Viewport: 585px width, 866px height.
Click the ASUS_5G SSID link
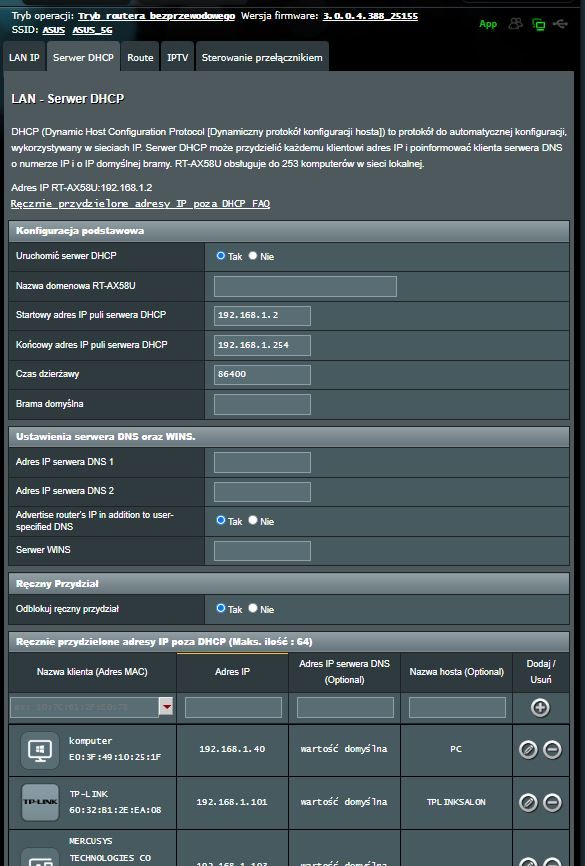[x=92, y=30]
